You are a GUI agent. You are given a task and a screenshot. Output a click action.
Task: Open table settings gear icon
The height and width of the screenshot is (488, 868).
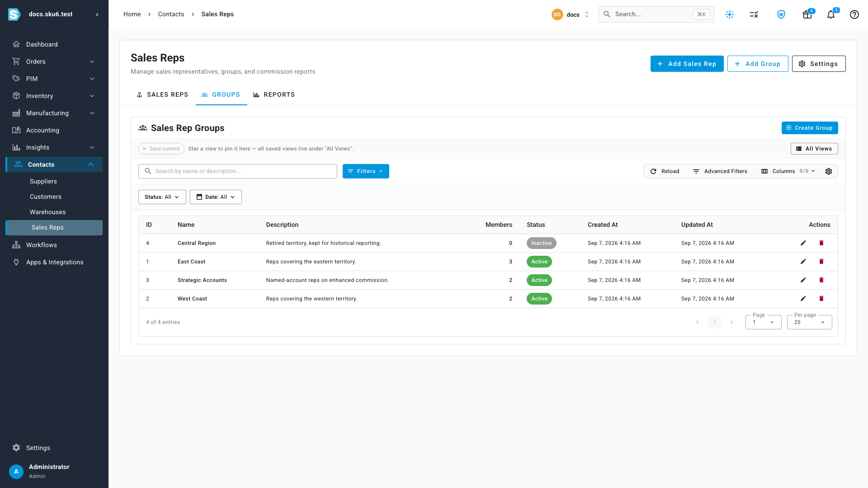pyautogui.click(x=829, y=171)
